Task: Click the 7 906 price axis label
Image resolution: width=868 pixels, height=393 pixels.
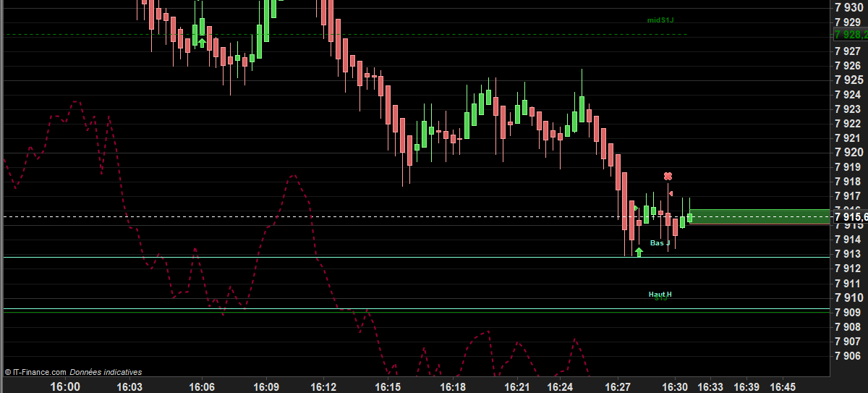Action: point(847,355)
